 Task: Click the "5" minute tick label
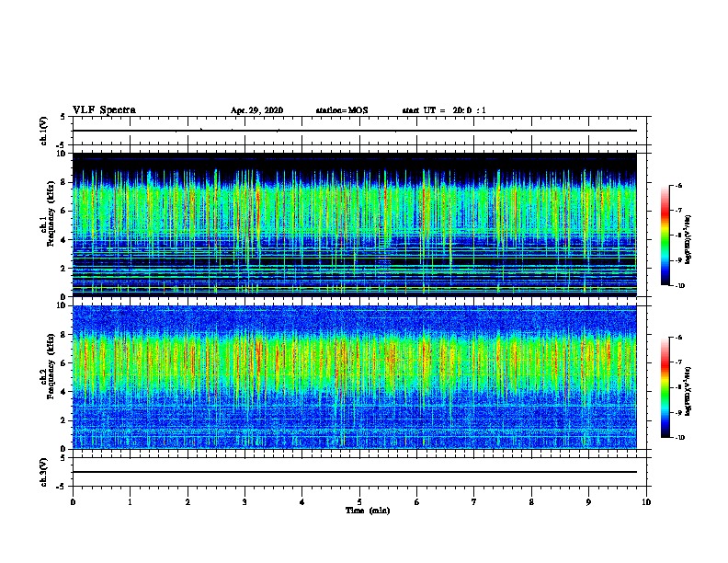[359, 502]
